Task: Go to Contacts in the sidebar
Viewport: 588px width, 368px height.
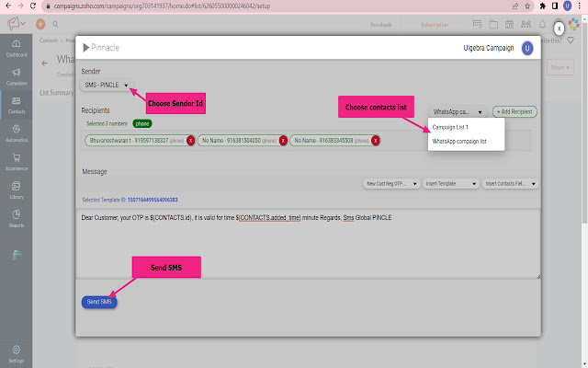Action: (x=17, y=106)
